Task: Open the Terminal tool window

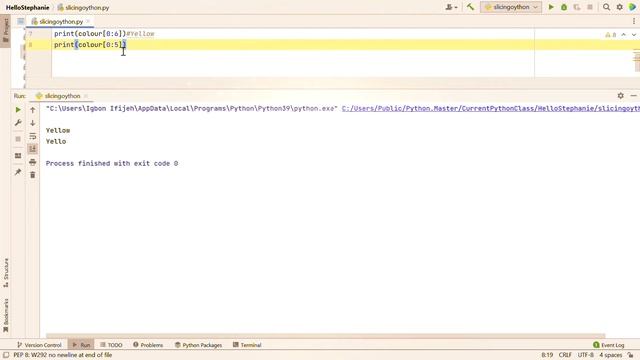Action: click(x=247, y=345)
